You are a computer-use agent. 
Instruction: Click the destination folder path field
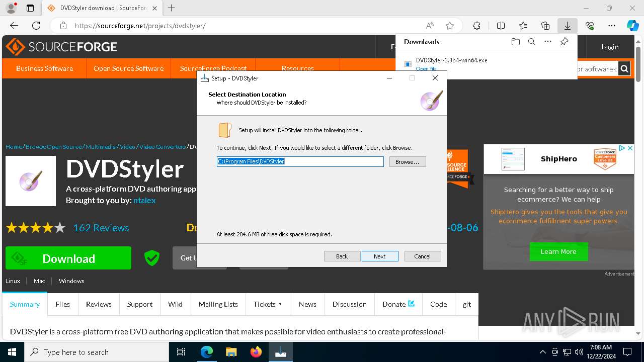300,161
